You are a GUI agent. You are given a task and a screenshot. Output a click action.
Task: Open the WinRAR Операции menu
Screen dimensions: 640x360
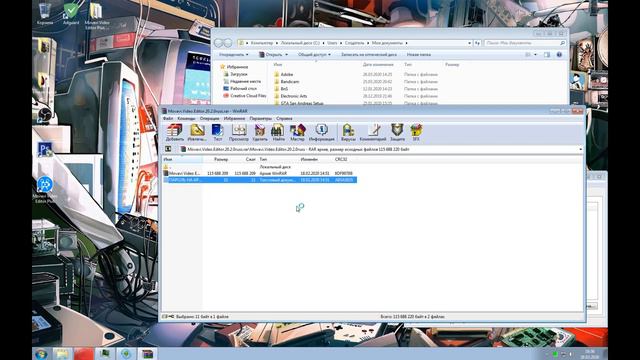click(209, 118)
